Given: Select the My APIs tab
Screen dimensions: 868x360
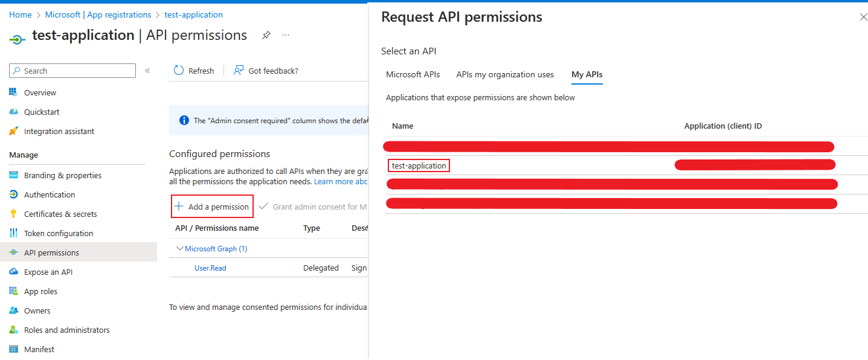Looking at the screenshot, I should click(x=587, y=74).
